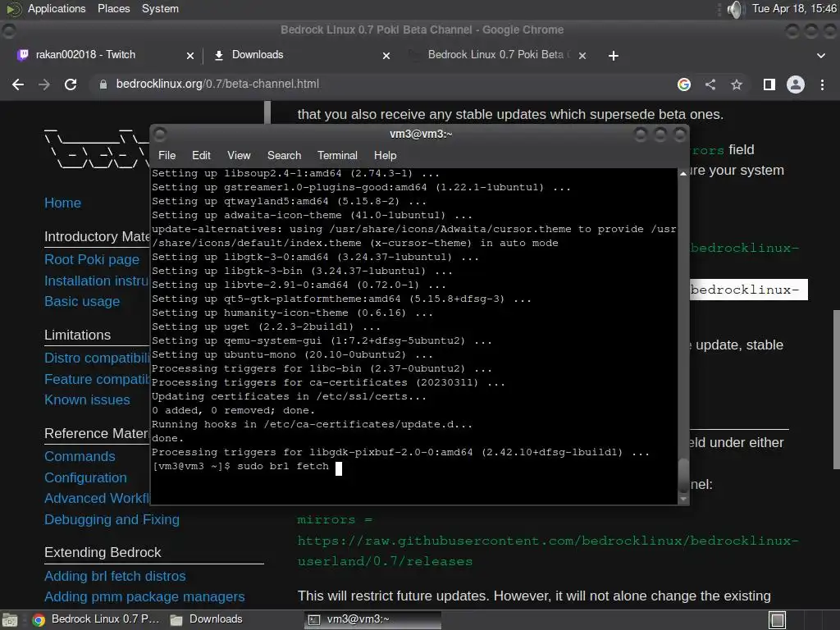Open the terminal's Terminal menu

pyautogui.click(x=337, y=155)
